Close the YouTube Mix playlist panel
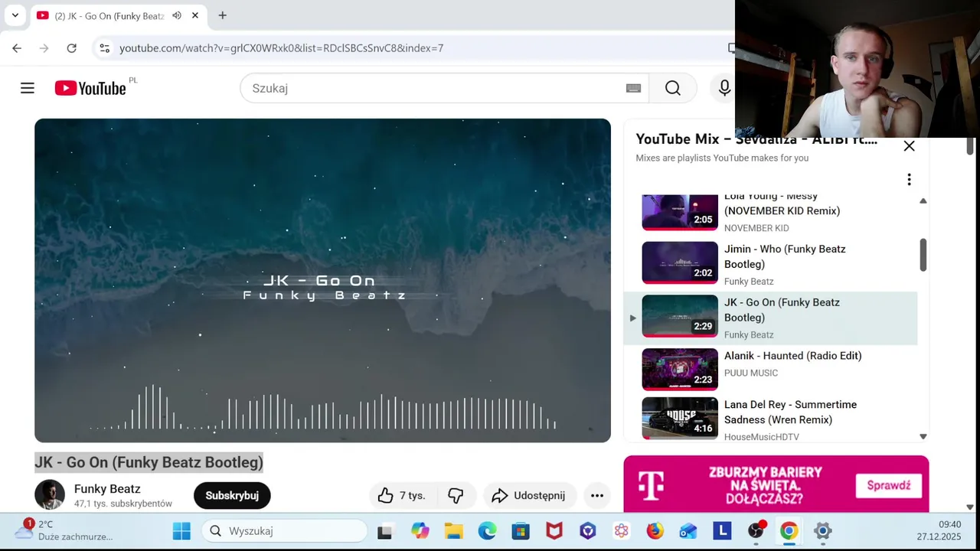980x551 pixels. point(909,146)
